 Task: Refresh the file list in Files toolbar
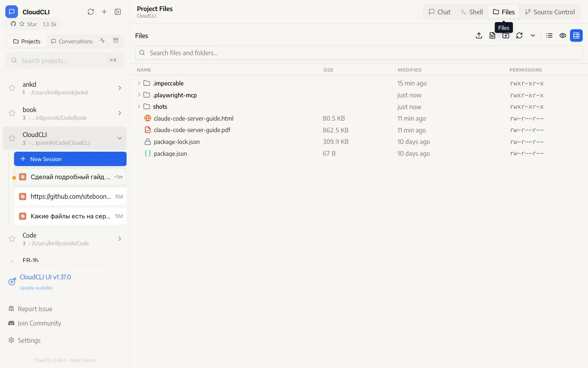[519, 36]
